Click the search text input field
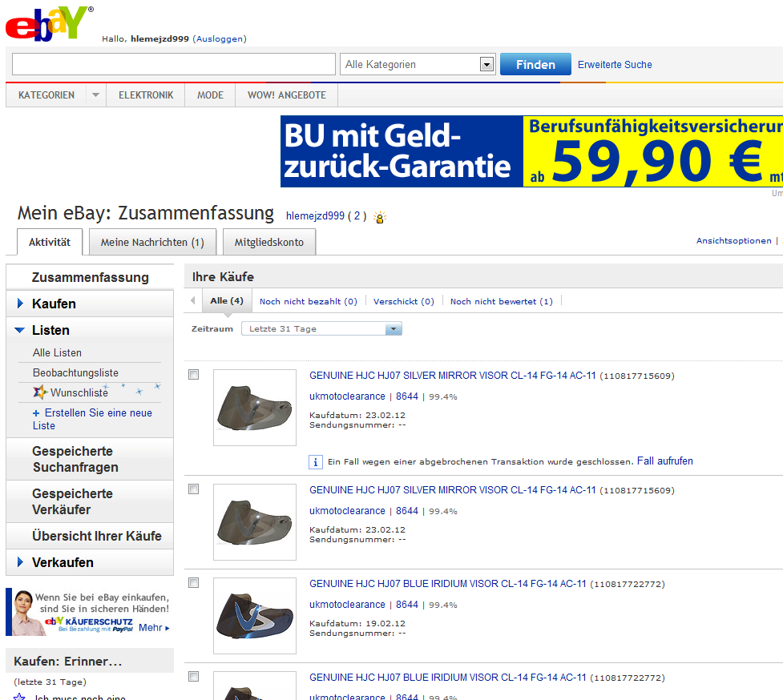 pyautogui.click(x=174, y=64)
